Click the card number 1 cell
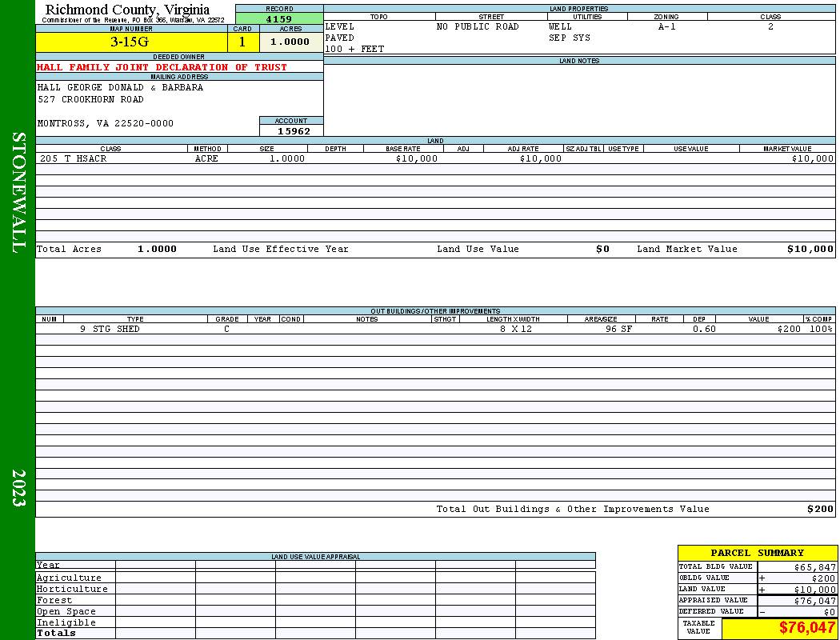 [242, 42]
